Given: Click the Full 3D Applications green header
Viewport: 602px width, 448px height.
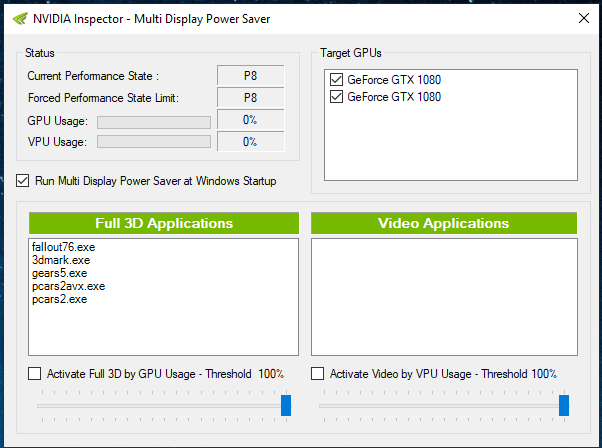Looking at the screenshot, I should (x=164, y=223).
